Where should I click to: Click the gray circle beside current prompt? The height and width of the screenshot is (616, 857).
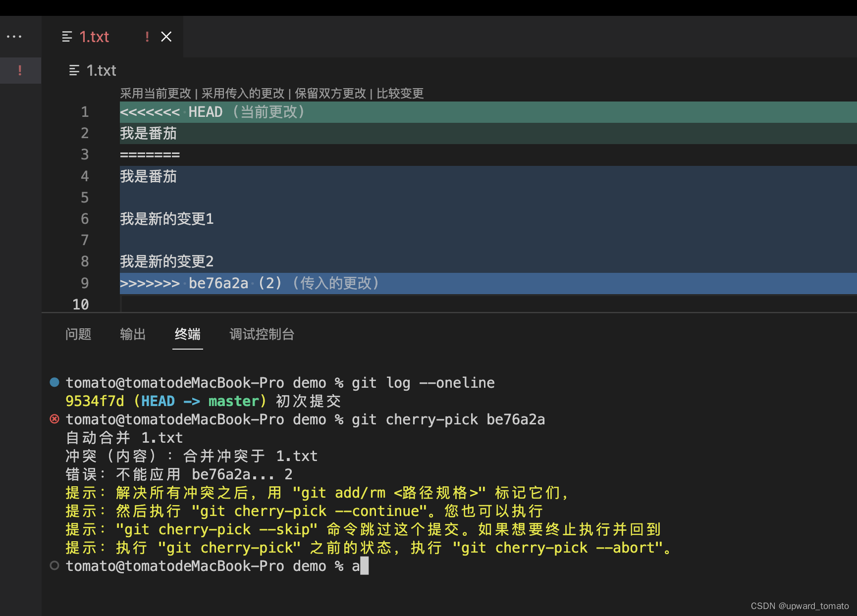tap(54, 565)
